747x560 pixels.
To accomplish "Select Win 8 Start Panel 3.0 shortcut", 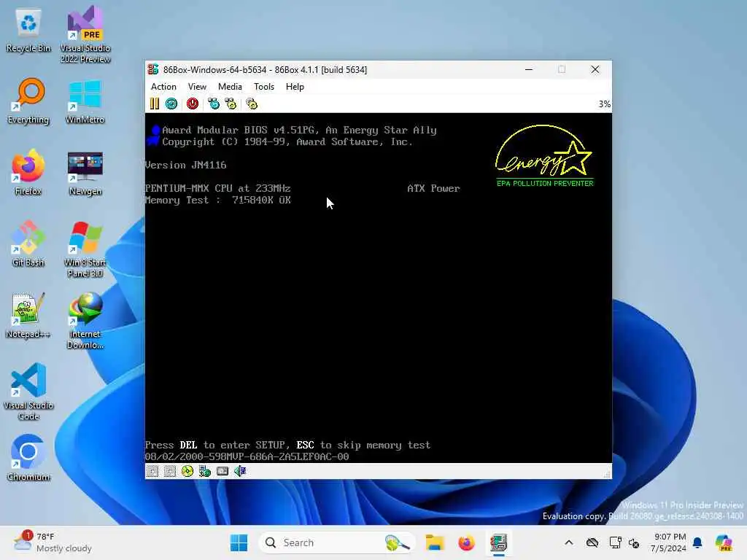I will pos(85,249).
